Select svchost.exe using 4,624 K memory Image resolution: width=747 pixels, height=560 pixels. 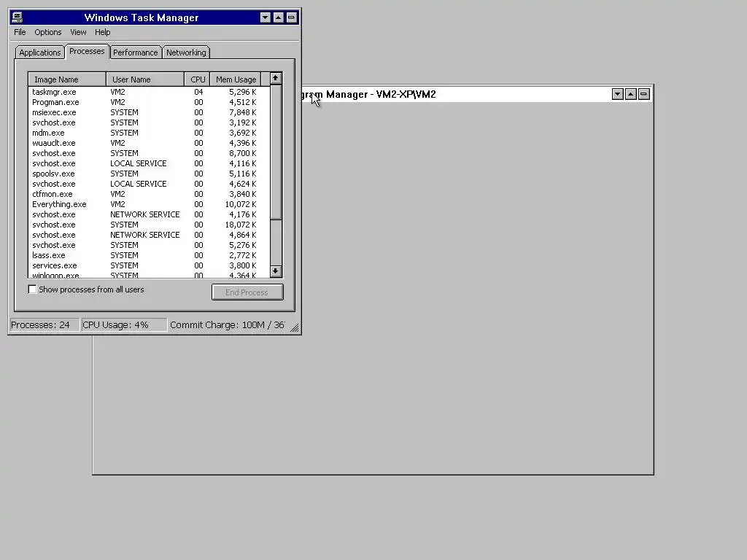(x=149, y=184)
